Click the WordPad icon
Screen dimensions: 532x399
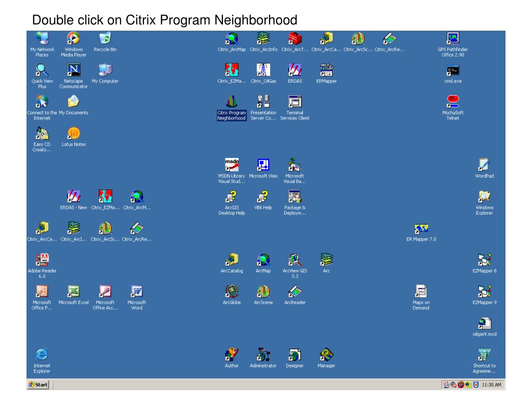485,165
